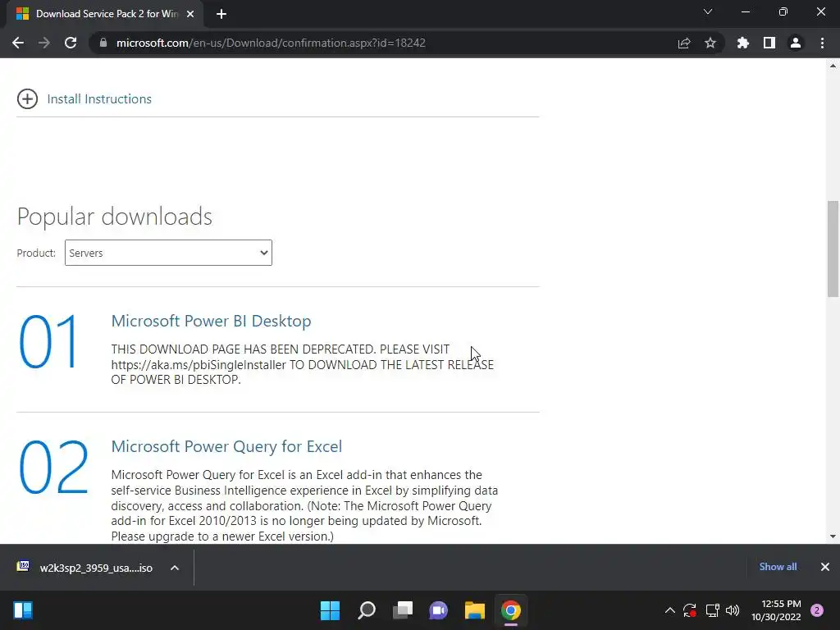Screen dimensions: 840x630
Task: Open the Install Instructions link
Action: tap(99, 99)
